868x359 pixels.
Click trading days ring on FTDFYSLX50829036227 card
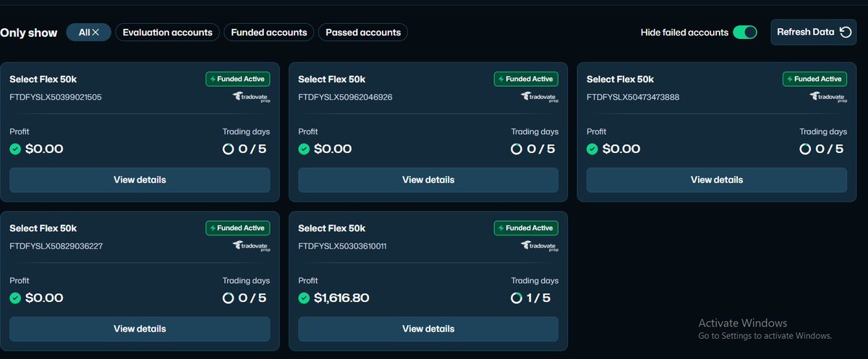(x=228, y=298)
